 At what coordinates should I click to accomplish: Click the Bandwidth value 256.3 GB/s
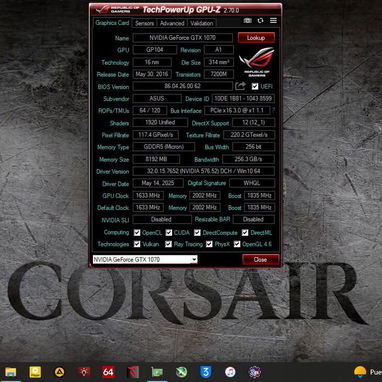(248, 159)
